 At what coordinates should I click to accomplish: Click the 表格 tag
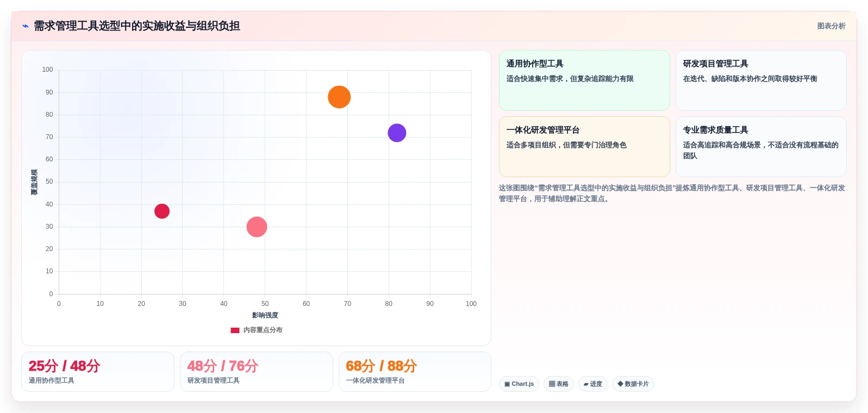tap(559, 384)
